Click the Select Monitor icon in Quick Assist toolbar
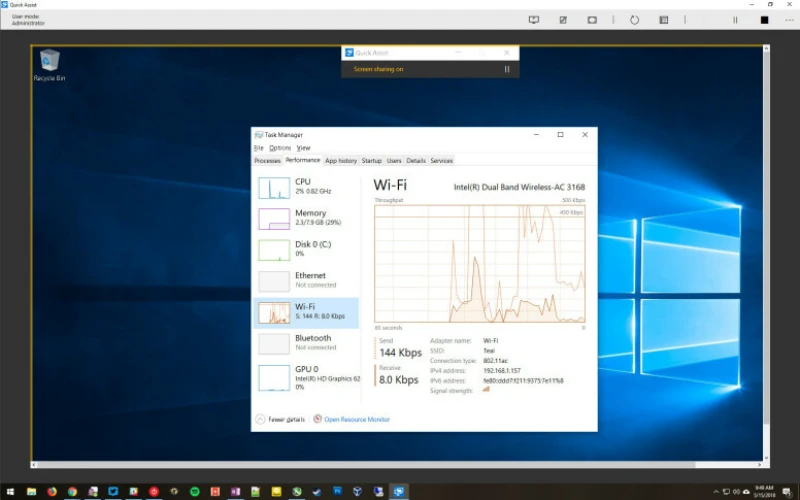The width and height of the screenshot is (800, 500). pos(534,19)
